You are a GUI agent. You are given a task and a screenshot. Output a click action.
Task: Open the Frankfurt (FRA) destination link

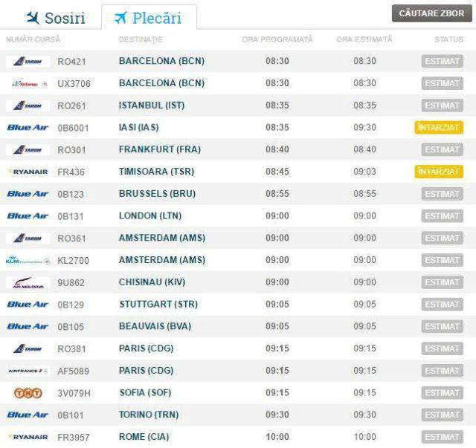click(160, 149)
